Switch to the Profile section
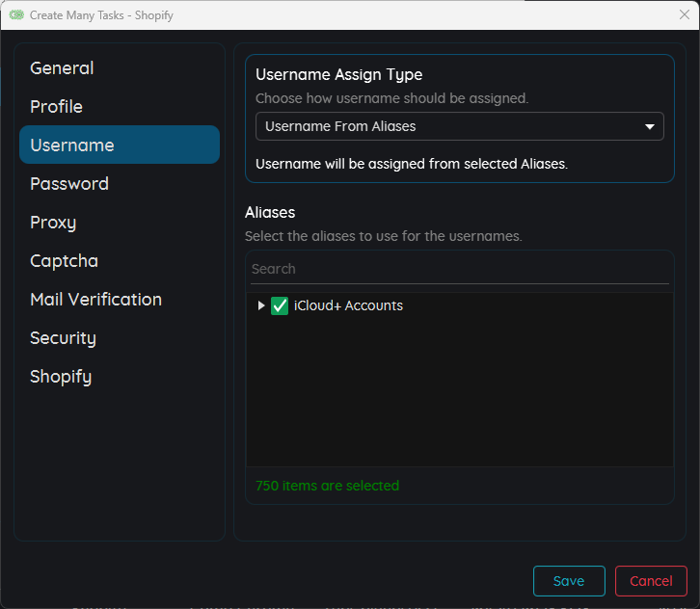 point(56,107)
